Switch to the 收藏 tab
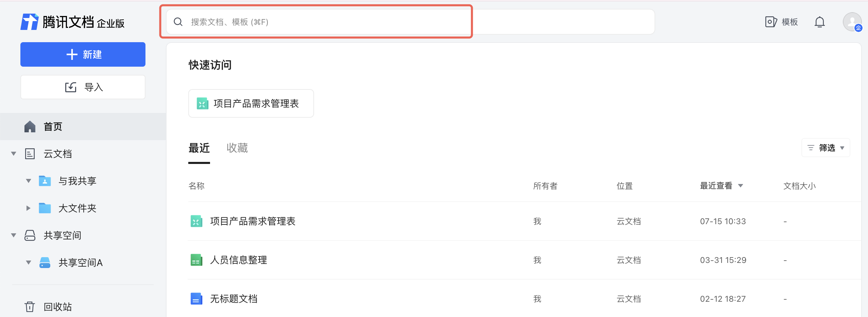 (237, 148)
